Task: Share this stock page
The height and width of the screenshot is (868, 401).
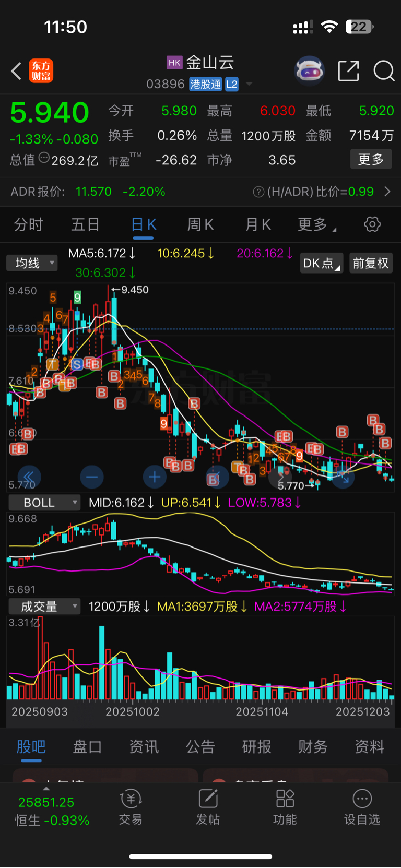Action: tap(348, 70)
